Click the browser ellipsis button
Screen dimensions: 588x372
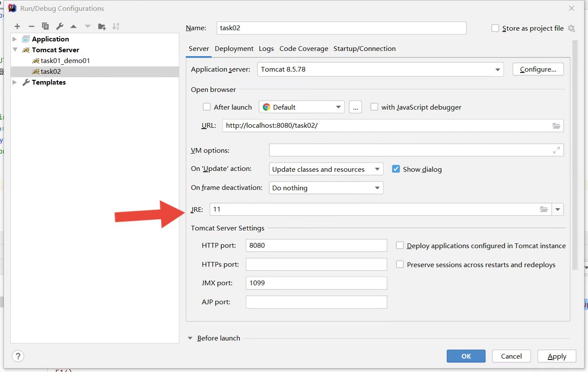click(x=355, y=107)
